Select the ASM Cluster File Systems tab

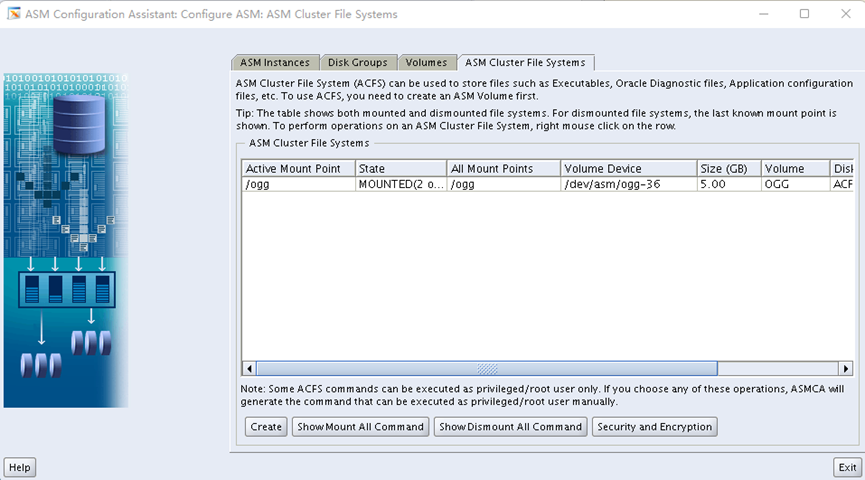pyautogui.click(x=525, y=62)
